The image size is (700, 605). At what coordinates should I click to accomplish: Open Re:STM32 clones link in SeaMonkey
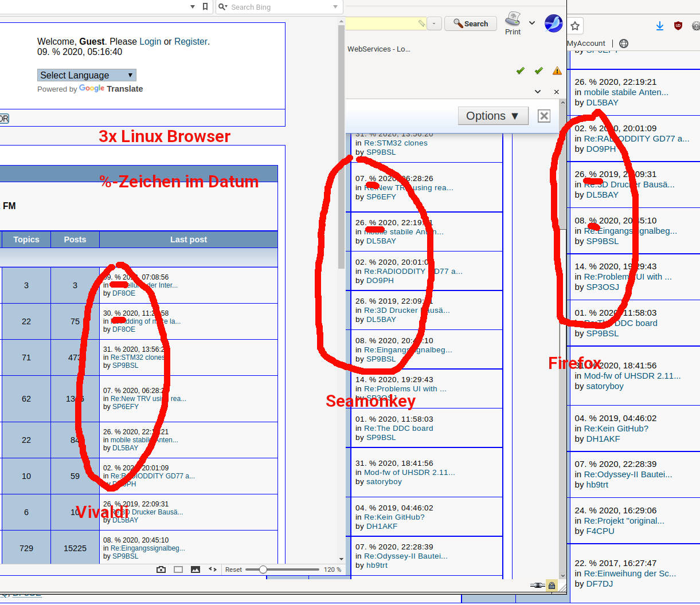(396, 143)
